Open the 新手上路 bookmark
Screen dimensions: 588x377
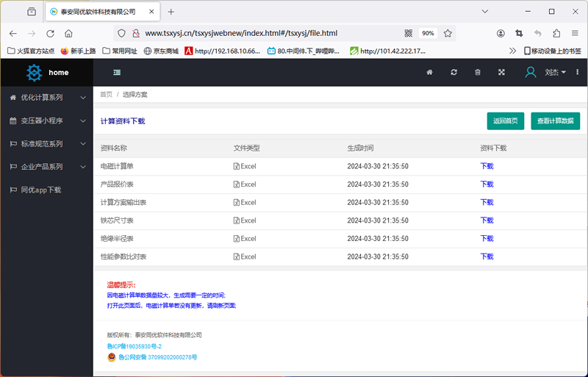[79, 51]
